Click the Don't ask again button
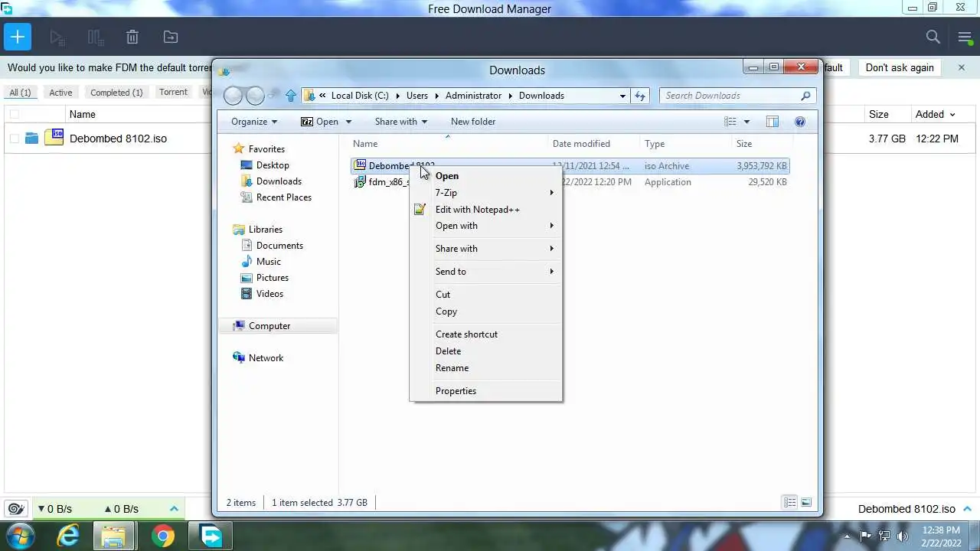980x551 pixels. pos(900,67)
